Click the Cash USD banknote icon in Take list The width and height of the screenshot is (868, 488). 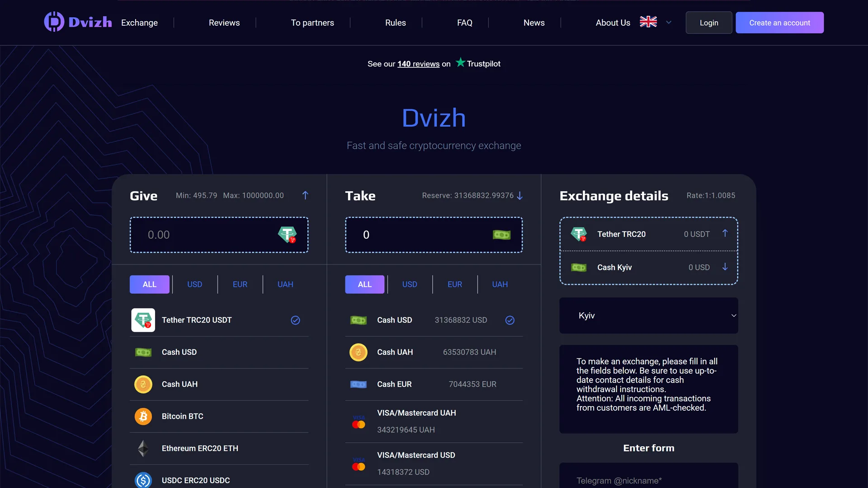[359, 320]
